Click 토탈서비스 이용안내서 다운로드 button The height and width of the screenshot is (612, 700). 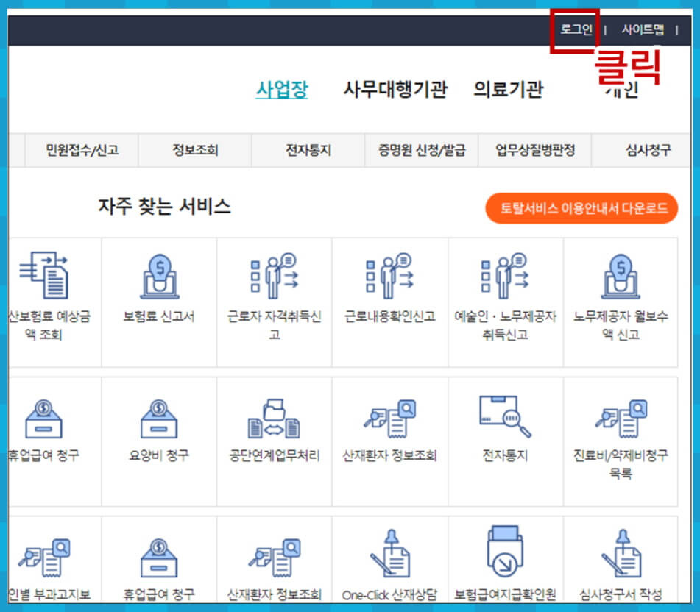[x=581, y=208]
